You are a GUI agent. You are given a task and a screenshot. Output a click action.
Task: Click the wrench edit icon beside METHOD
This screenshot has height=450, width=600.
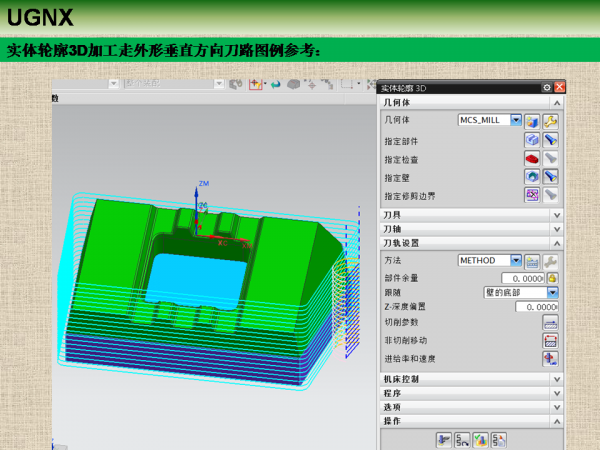click(x=550, y=262)
